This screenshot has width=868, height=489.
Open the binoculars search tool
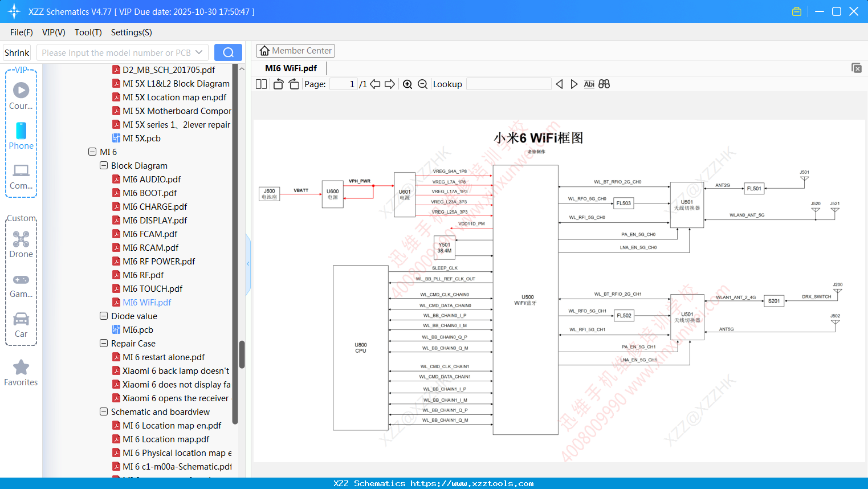coord(604,84)
